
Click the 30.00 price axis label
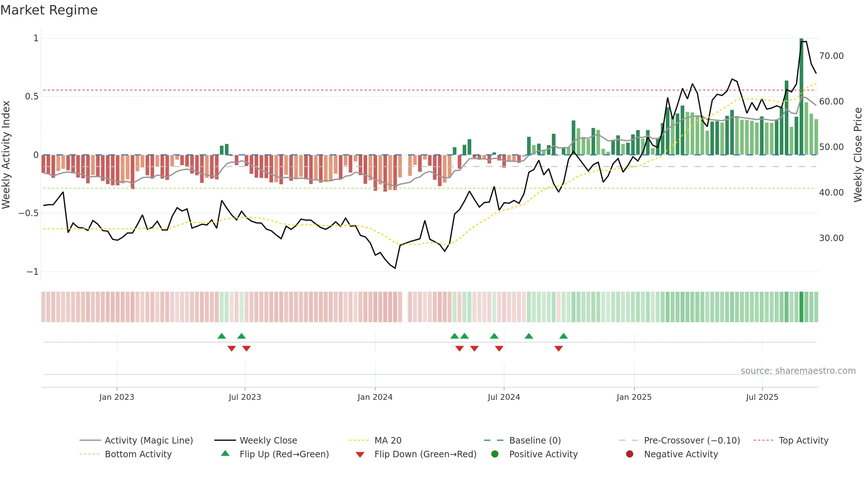pyautogui.click(x=831, y=238)
